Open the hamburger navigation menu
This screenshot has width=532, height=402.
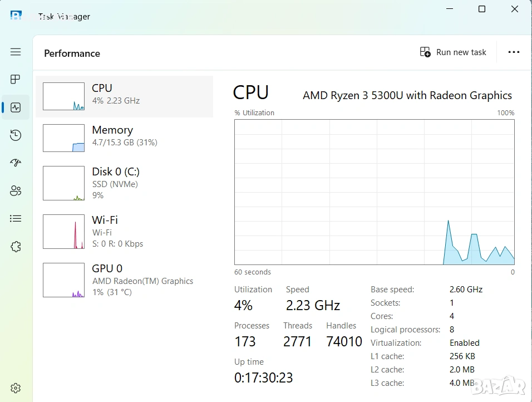click(16, 52)
